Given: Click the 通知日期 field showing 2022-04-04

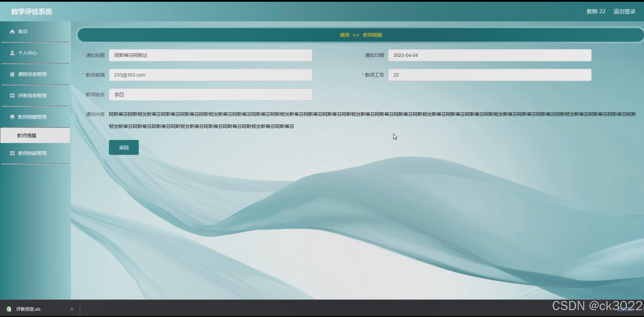Looking at the screenshot, I should (x=489, y=55).
